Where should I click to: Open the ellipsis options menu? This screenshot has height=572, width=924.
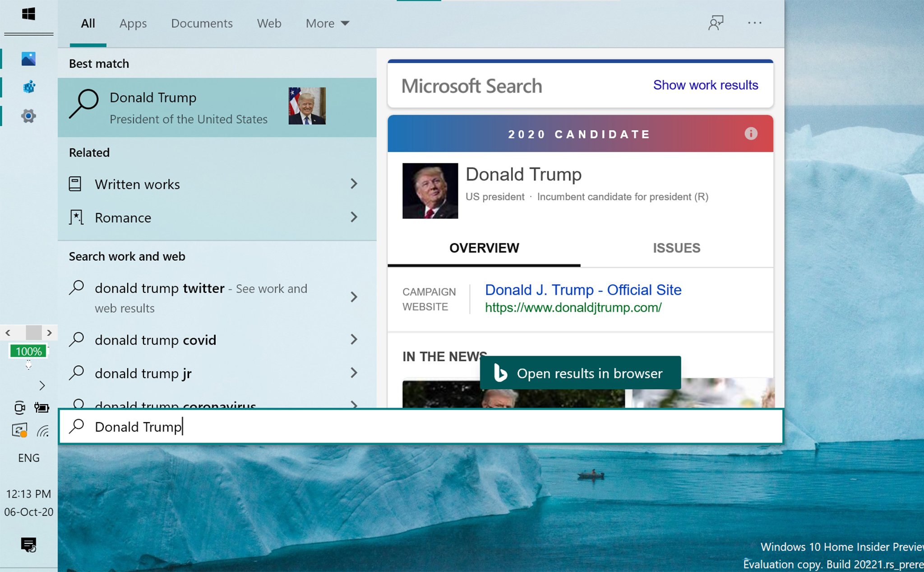pyautogui.click(x=755, y=23)
